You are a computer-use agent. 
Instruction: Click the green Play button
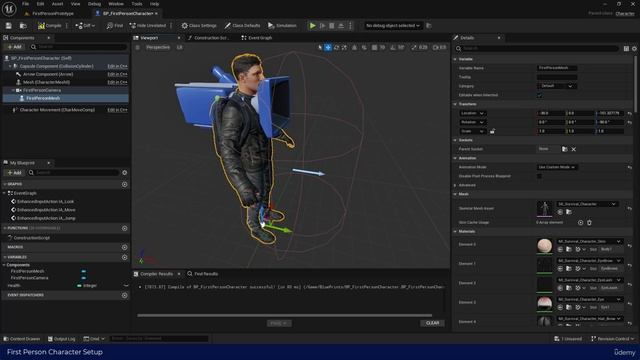point(312,26)
